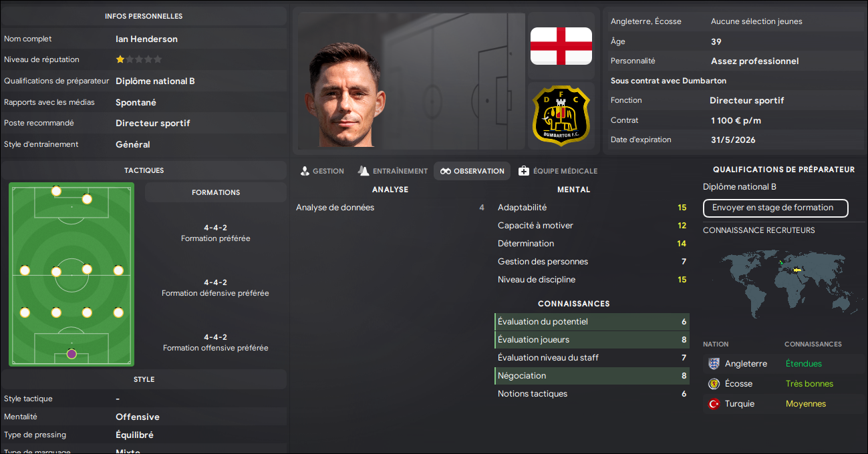Click the Turquie flag icon
This screenshot has height=454, width=868.
click(714, 404)
